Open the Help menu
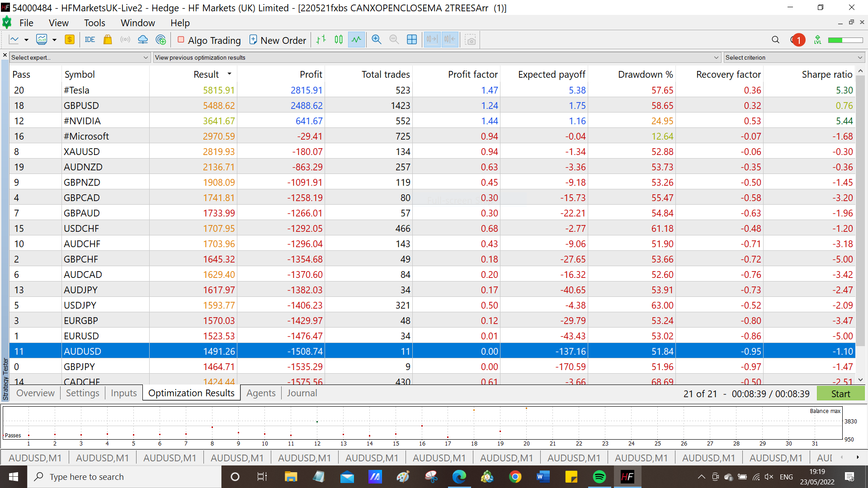The width and height of the screenshot is (868, 488). point(180,23)
